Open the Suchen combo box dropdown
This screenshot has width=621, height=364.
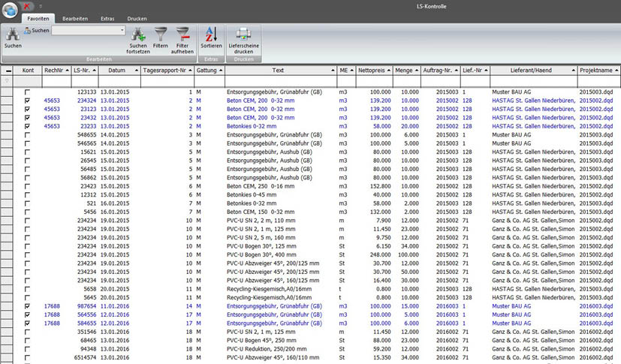tap(122, 31)
